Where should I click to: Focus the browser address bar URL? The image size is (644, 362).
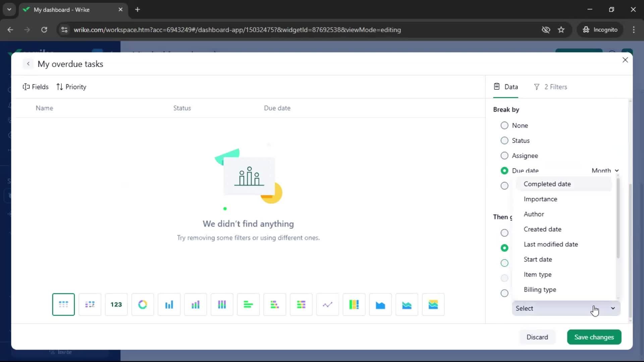coord(237,30)
